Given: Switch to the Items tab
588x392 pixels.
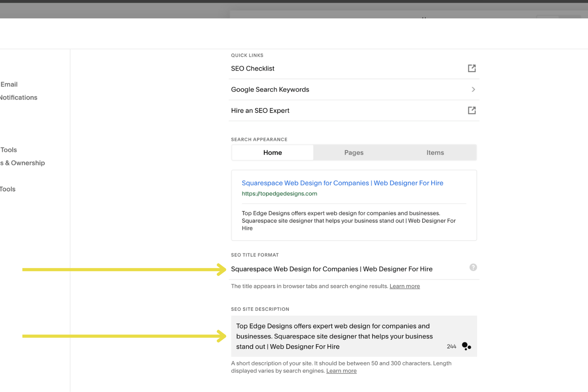Looking at the screenshot, I should tap(435, 152).
